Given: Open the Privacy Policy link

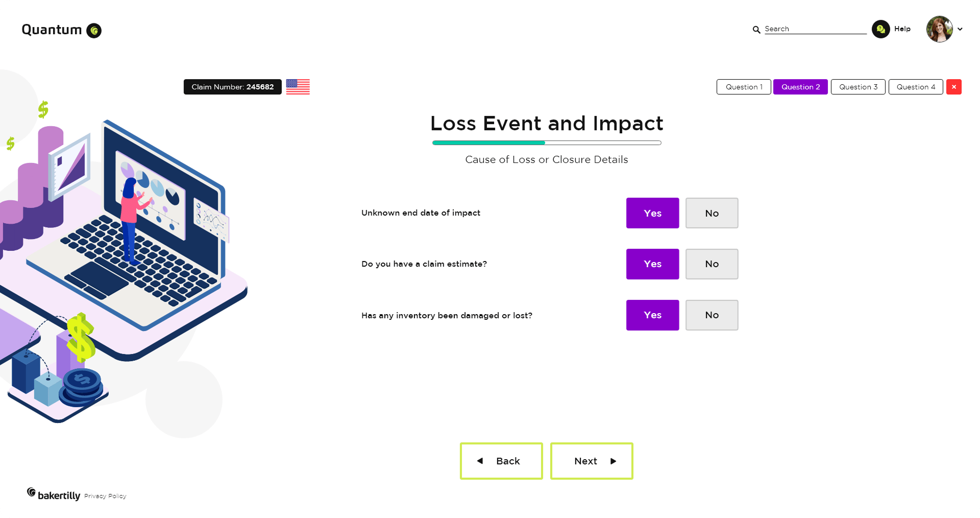Looking at the screenshot, I should point(105,496).
